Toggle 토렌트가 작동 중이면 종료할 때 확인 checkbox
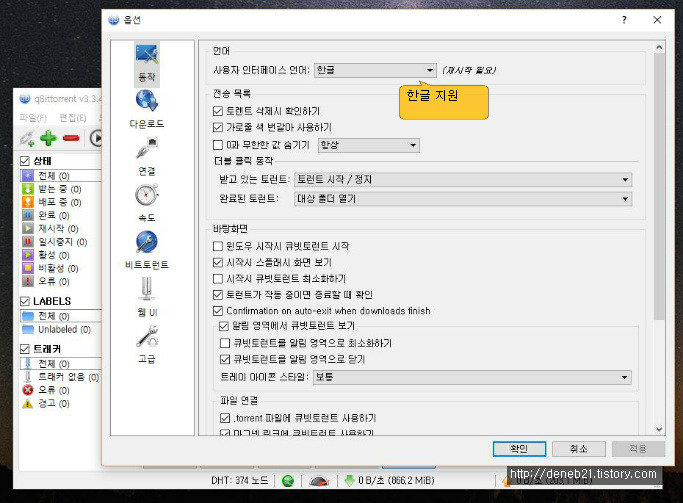The width and height of the screenshot is (683, 503). (x=218, y=295)
